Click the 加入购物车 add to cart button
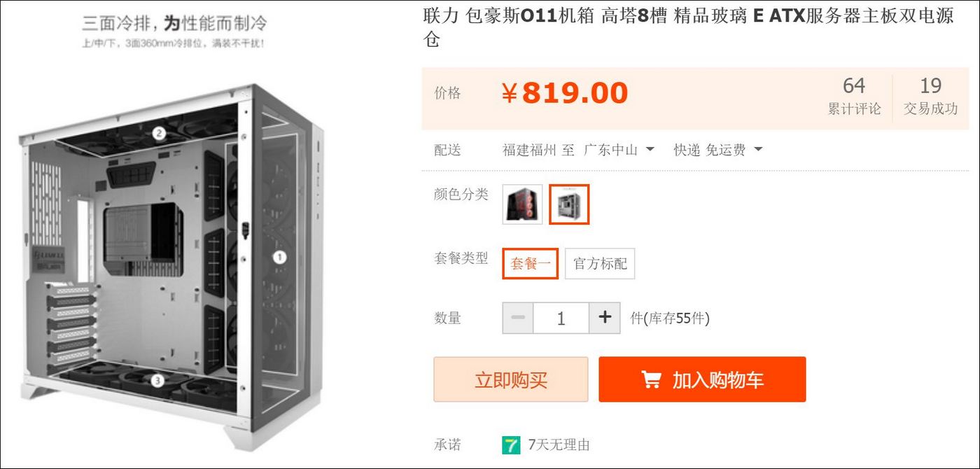The height and width of the screenshot is (469, 980). pos(702,379)
